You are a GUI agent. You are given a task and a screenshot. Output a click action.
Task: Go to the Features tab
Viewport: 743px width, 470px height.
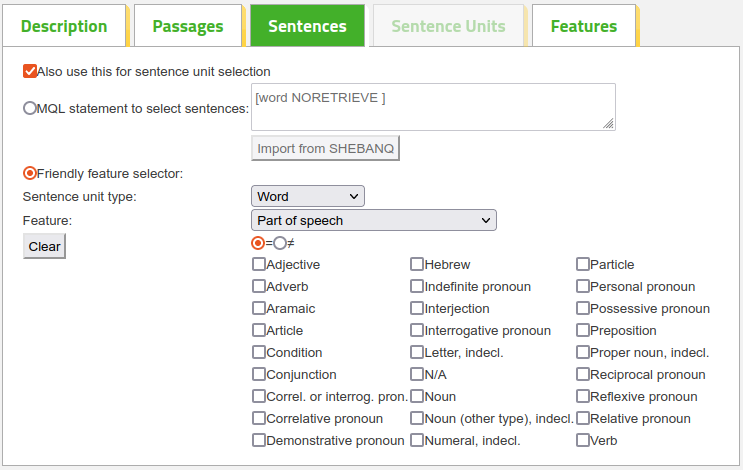tap(584, 26)
